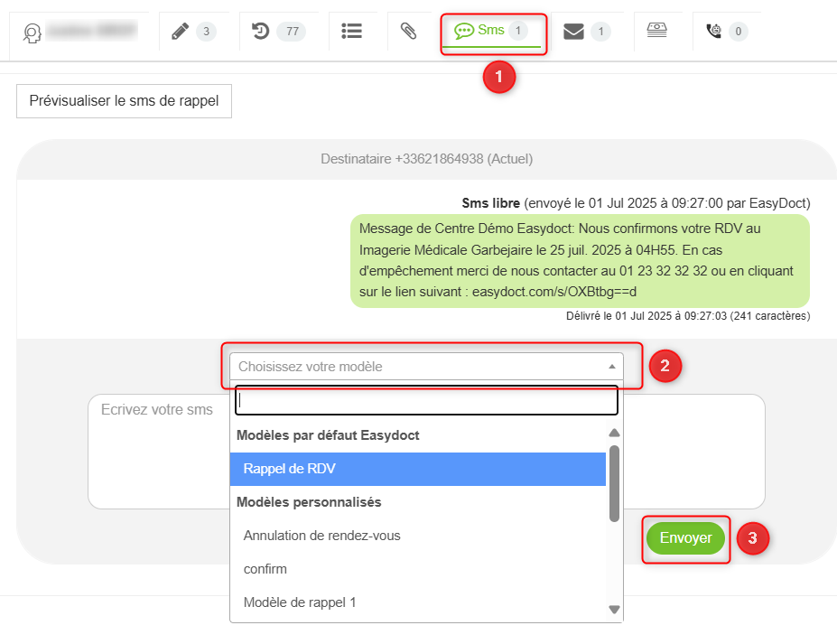This screenshot has height=644, width=837.
Task: Click the template list scroll up arrow
Action: [x=615, y=433]
